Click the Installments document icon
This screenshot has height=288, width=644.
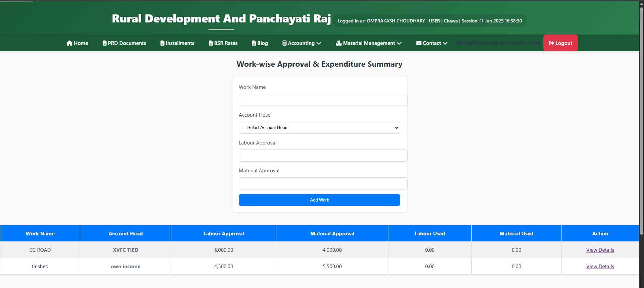click(x=162, y=43)
